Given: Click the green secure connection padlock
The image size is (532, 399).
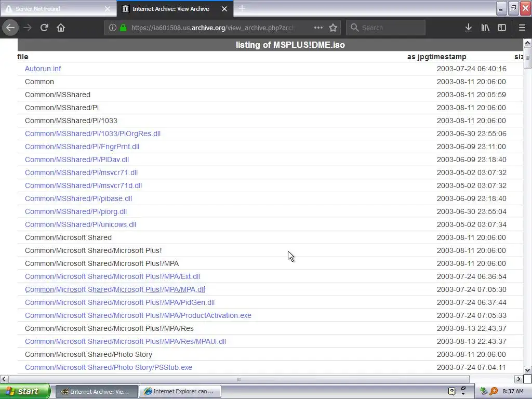Looking at the screenshot, I should point(124,28).
